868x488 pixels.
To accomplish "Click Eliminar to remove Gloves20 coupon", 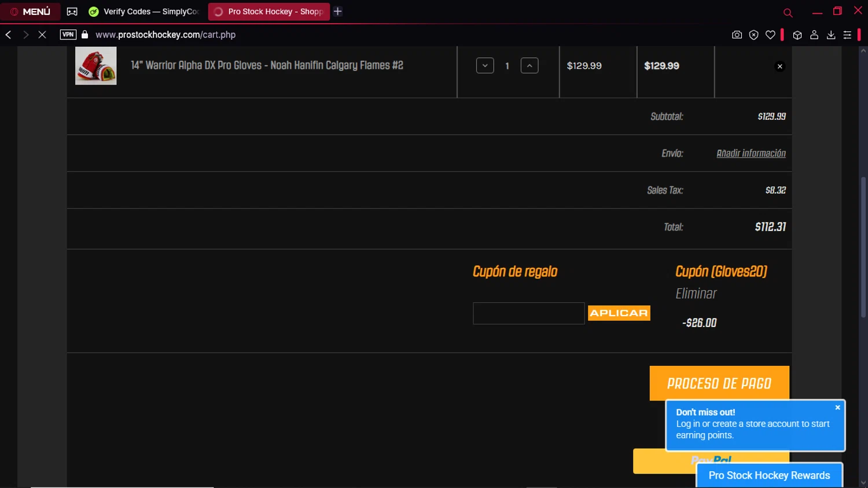I will [696, 293].
